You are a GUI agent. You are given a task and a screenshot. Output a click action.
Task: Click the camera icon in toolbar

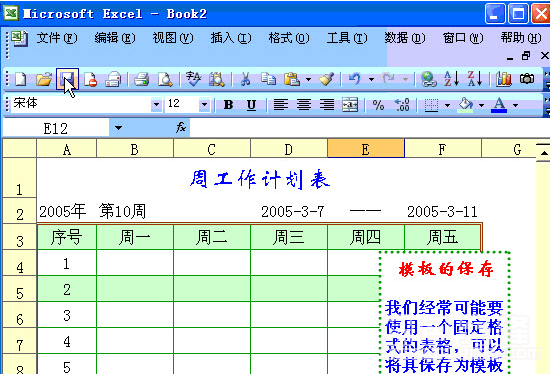(x=526, y=79)
